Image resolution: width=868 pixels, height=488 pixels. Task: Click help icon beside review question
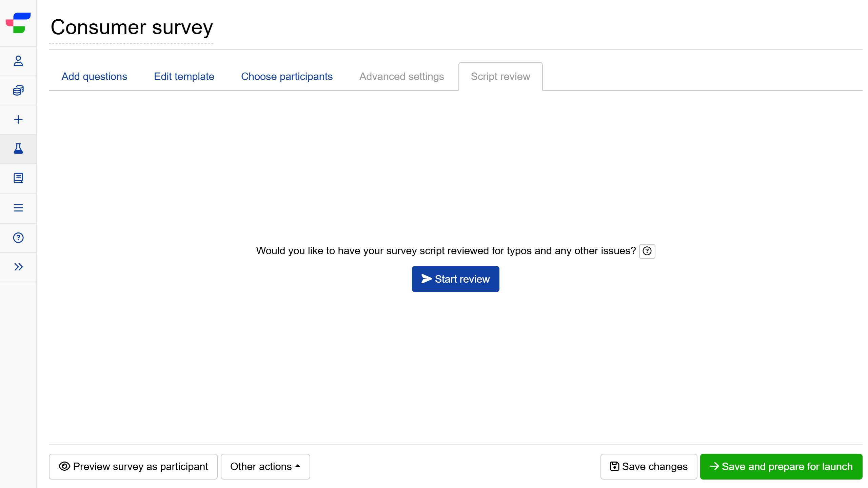[647, 251]
